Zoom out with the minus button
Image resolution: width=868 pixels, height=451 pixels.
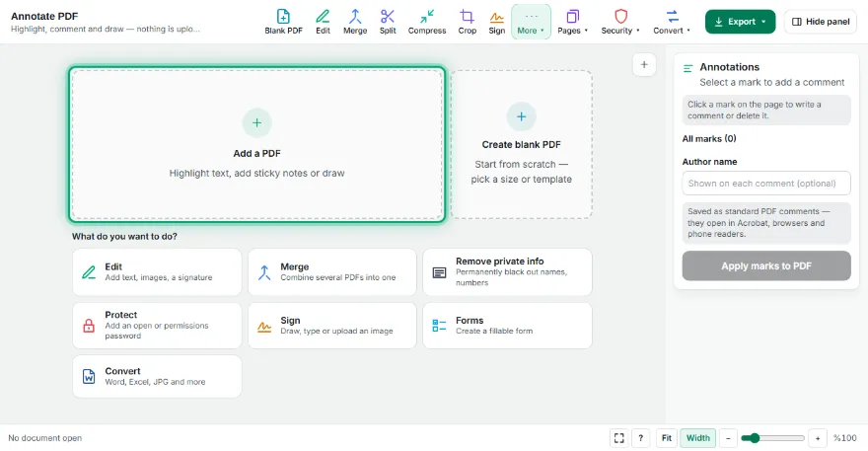(x=729, y=438)
